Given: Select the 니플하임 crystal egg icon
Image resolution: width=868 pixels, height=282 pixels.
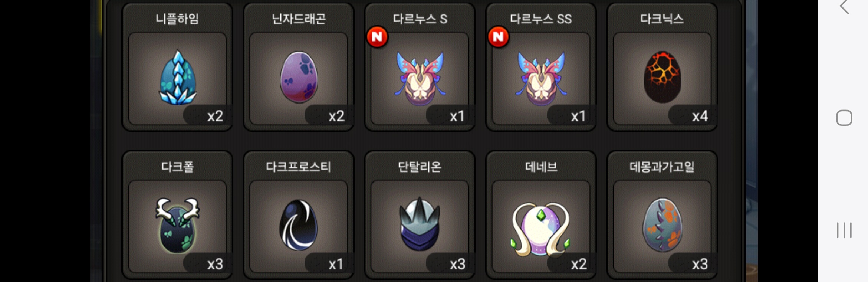Looking at the screenshot, I should point(177,78).
